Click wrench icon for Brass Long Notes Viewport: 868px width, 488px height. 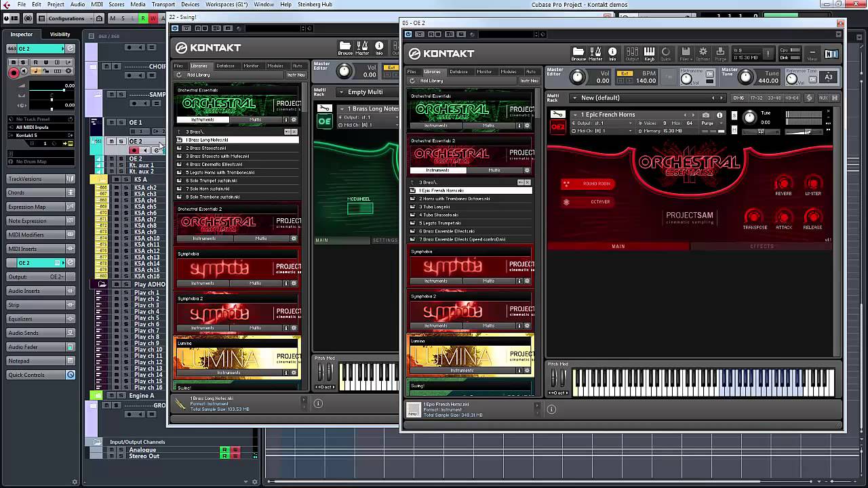pyautogui.click(x=324, y=108)
